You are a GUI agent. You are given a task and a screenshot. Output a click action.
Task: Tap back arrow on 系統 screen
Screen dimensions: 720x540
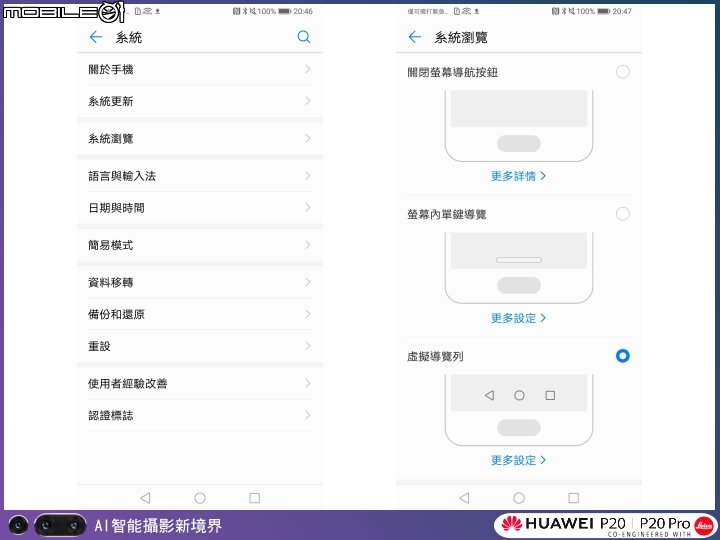(x=96, y=37)
